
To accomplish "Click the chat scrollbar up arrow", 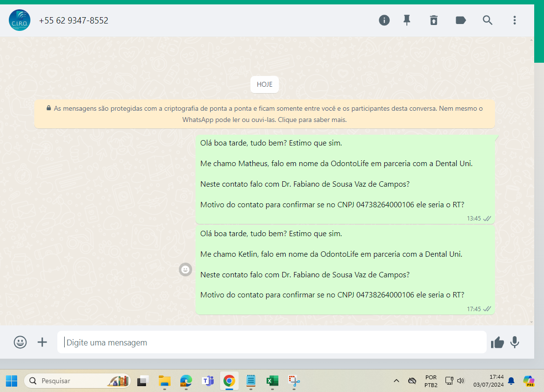I will tap(532, 40).
